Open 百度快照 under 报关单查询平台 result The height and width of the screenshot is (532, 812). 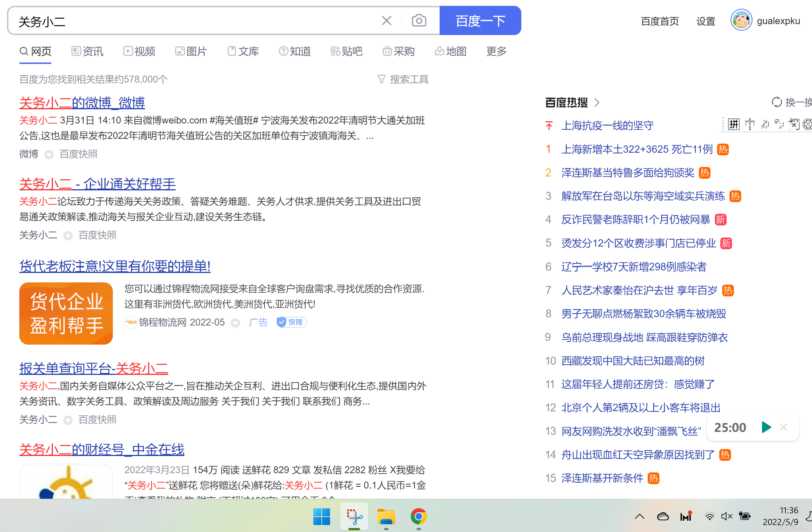pos(97,419)
